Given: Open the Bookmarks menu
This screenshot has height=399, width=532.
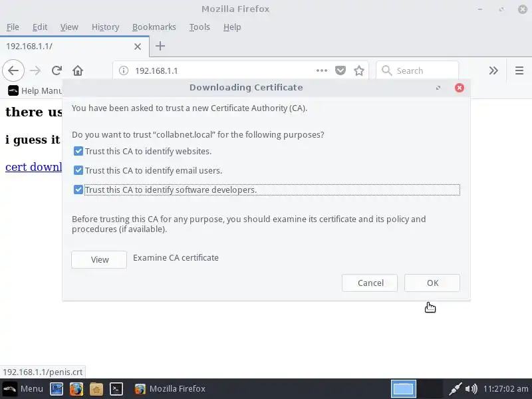Looking at the screenshot, I should click(x=154, y=27).
